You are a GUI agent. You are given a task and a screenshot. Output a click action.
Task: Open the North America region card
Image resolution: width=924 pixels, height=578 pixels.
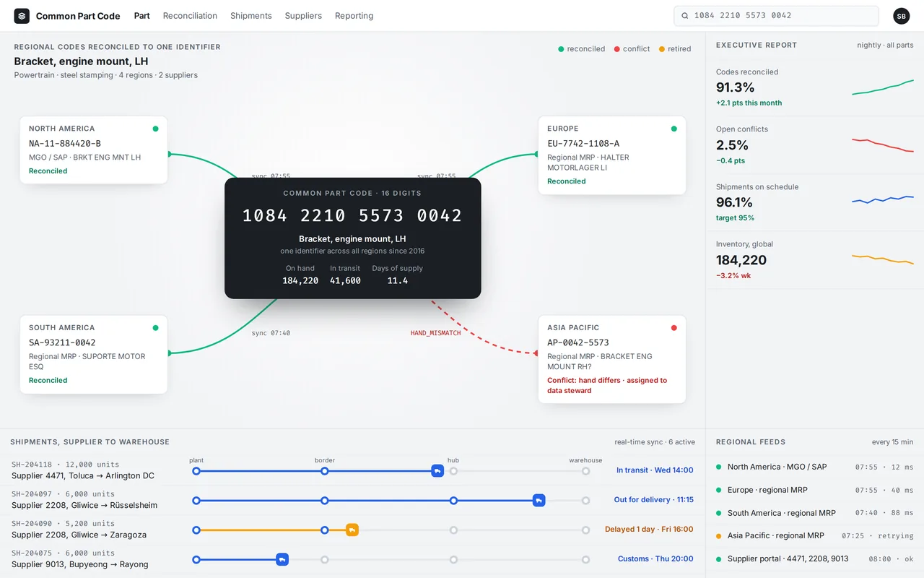94,150
